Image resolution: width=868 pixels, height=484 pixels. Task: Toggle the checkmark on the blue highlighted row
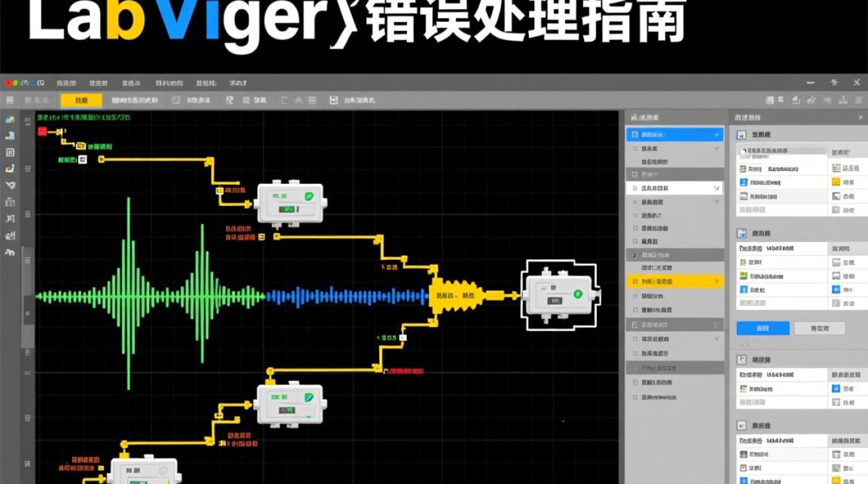coord(716,135)
